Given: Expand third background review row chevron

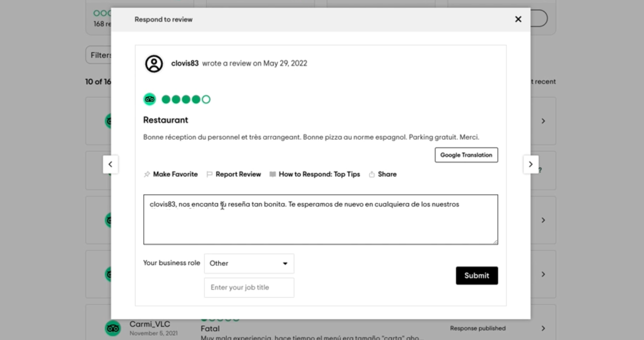Looking at the screenshot, I should coord(543,220).
